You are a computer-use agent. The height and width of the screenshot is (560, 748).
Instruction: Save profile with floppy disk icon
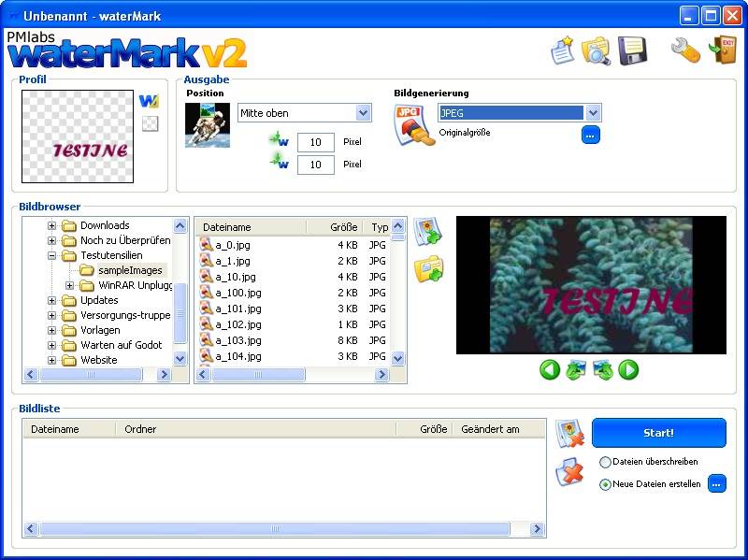633,50
